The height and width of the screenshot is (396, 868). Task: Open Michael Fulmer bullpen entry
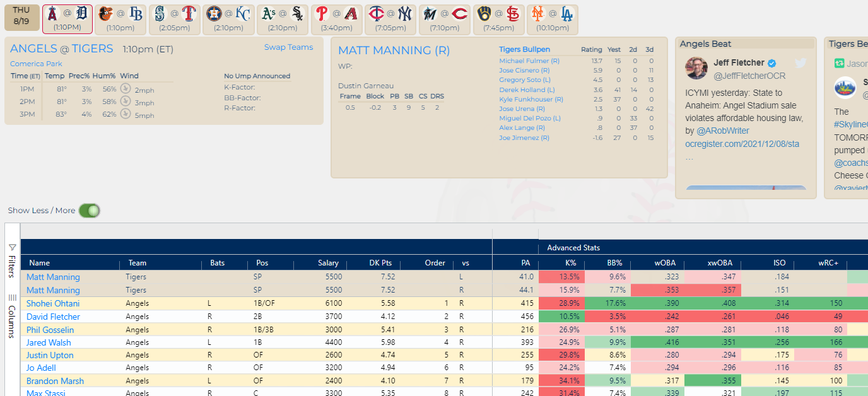[529, 61]
